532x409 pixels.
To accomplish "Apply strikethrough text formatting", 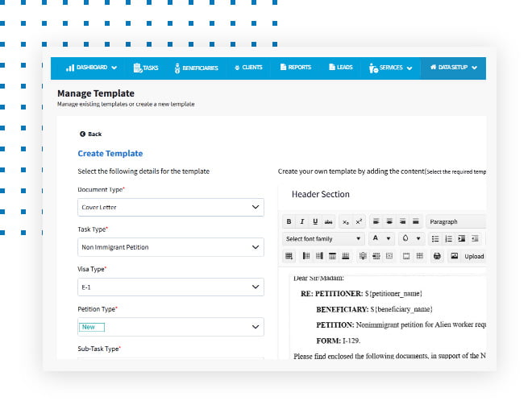I will click(328, 221).
